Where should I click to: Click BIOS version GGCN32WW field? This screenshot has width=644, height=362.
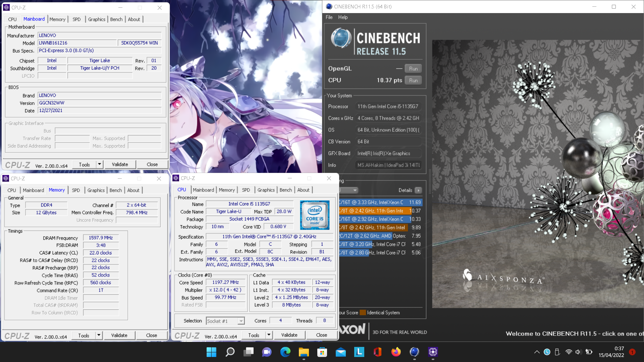100,103
